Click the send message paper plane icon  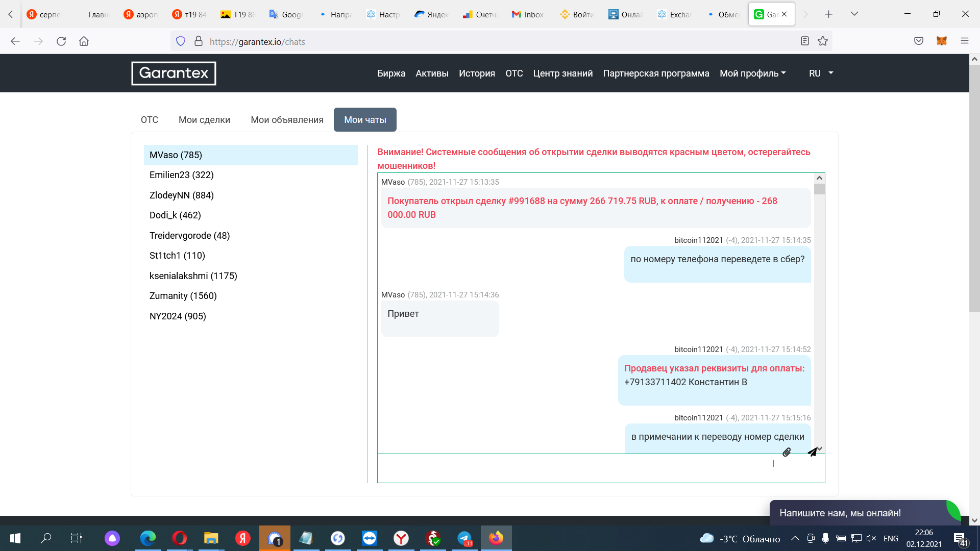pyautogui.click(x=813, y=452)
